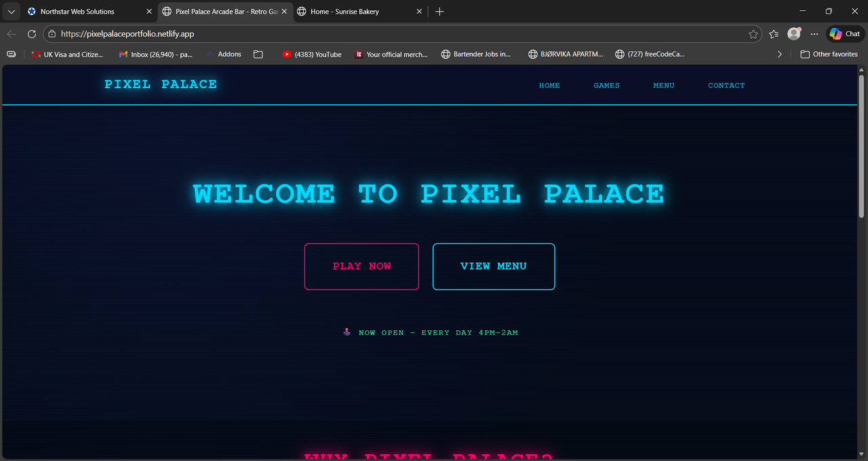Minimize the browser window
The width and height of the screenshot is (868, 461).
(x=803, y=12)
